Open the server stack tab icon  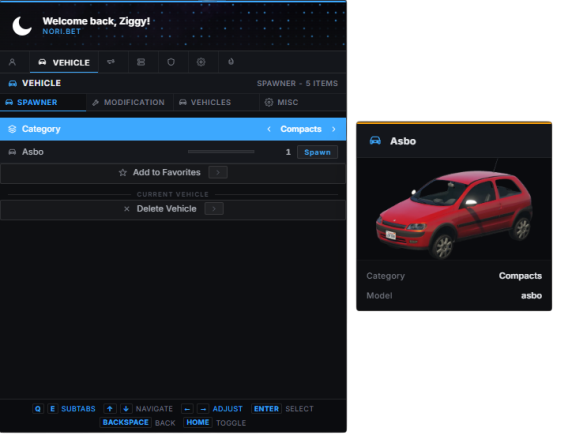point(141,62)
